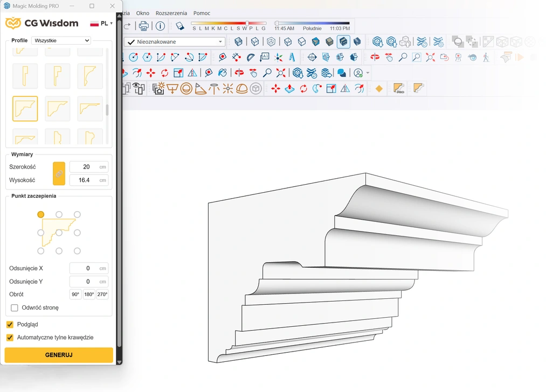Select the Circle drawing tool
546x392 pixels.
coord(133,57)
